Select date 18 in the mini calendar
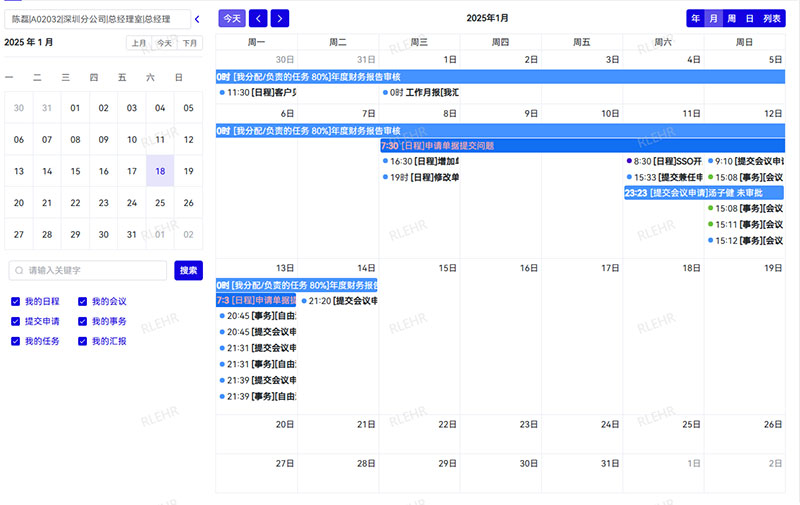The height and width of the screenshot is (505, 800). click(x=160, y=171)
